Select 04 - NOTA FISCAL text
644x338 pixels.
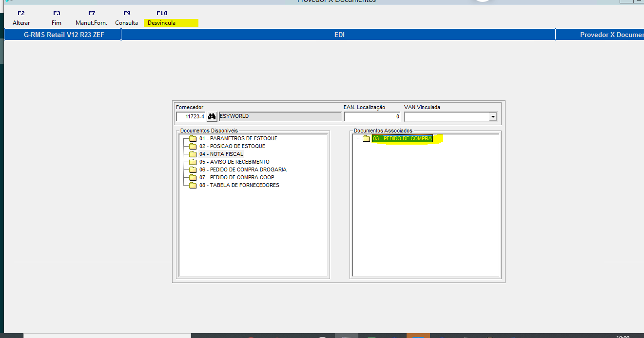(x=221, y=154)
